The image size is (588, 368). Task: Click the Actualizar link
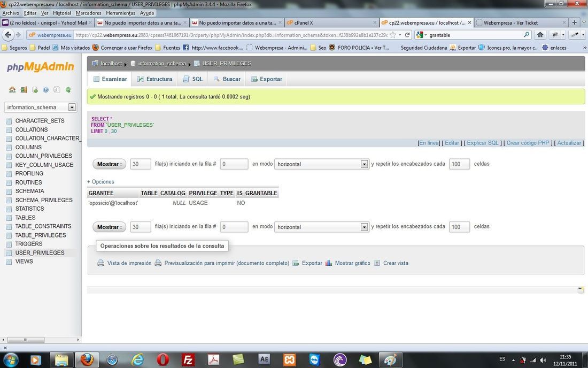(x=569, y=143)
